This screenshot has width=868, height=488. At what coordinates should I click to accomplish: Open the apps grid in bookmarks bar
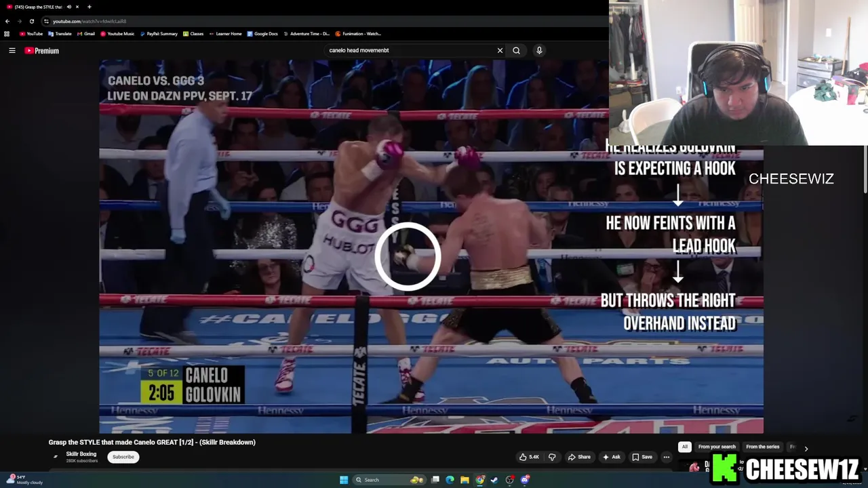(x=7, y=34)
